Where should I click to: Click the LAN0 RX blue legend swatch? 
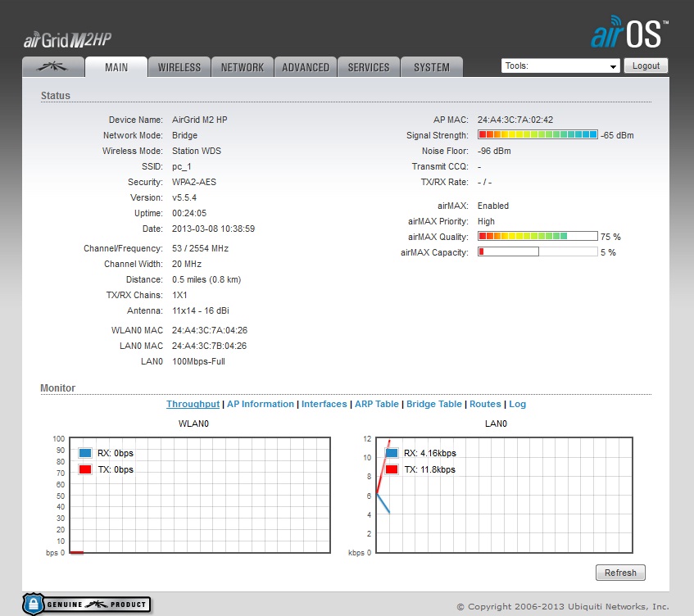coord(392,453)
